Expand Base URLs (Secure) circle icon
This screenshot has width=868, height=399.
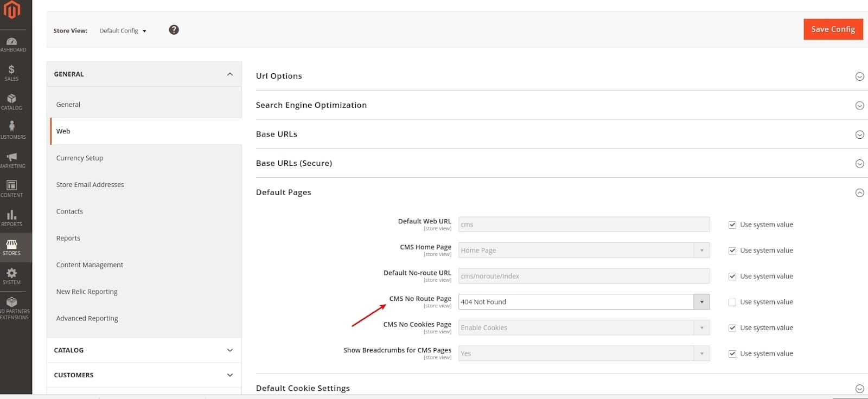click(x=859, y=164)
